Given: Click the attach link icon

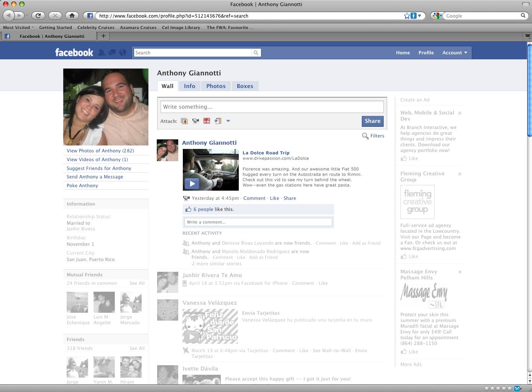Looking at the screenshot, I should pos(218,121).
